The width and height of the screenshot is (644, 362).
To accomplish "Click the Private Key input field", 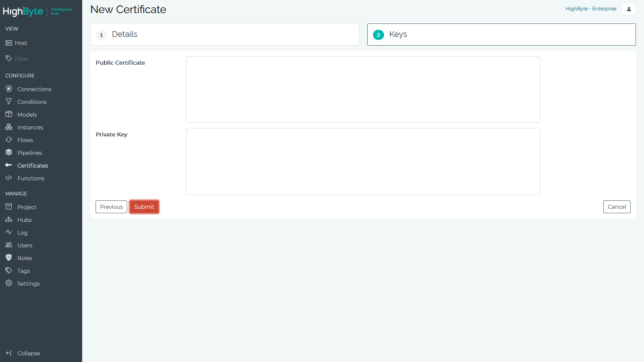I will tap(363, 161).
